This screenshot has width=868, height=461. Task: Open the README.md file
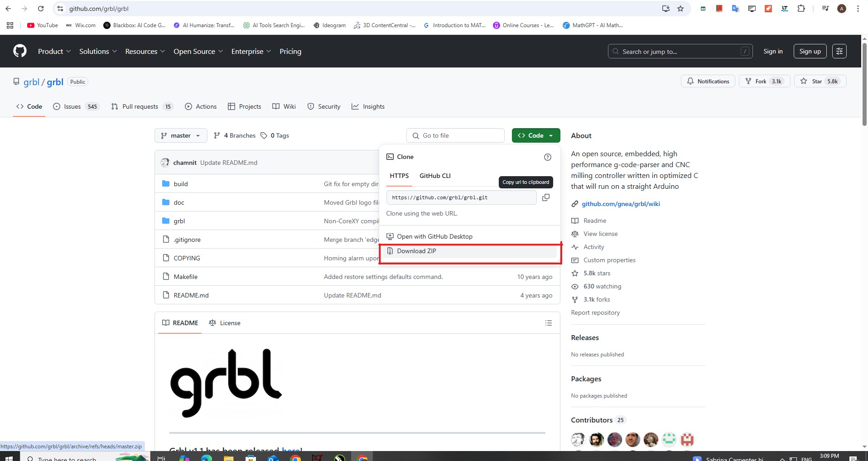(191, 295)
